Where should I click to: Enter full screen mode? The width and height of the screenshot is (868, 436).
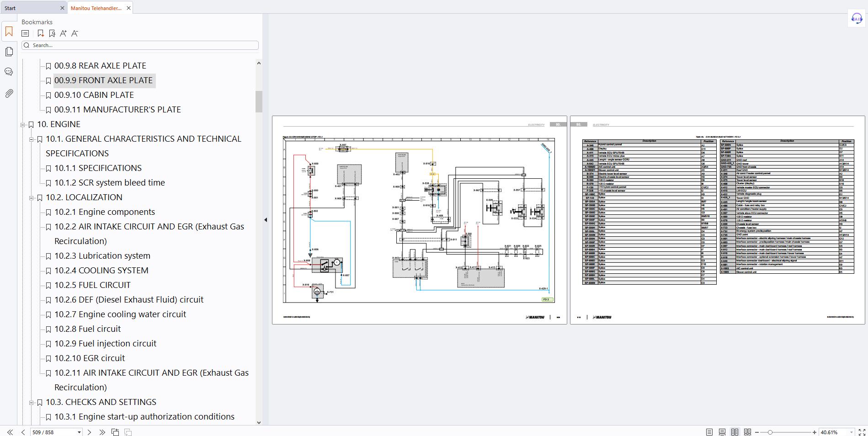point(862,432)
